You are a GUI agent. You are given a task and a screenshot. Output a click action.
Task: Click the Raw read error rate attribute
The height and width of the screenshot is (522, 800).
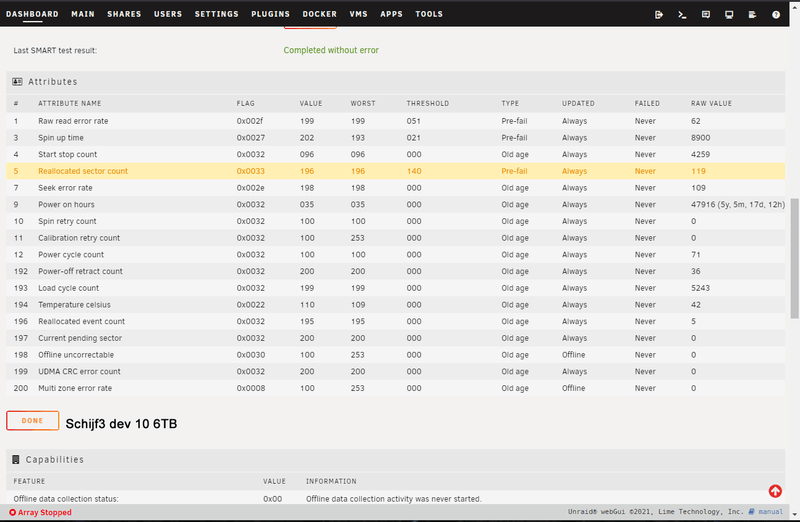(x=73, y=121)
